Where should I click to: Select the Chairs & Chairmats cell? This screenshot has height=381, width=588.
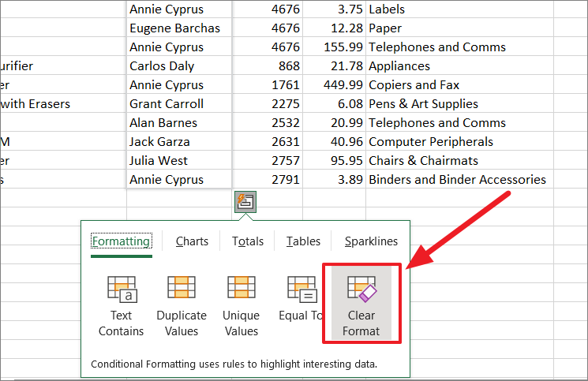click(x=459, y=160)
